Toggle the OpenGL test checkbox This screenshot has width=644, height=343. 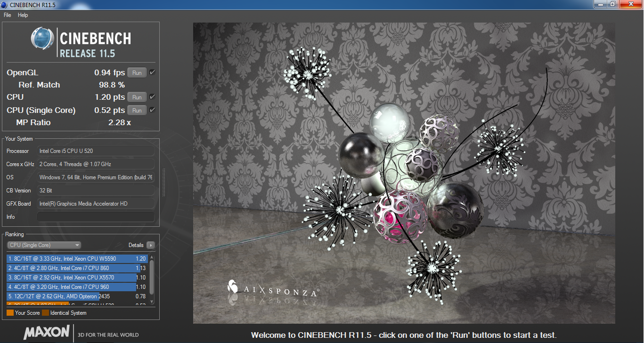click(x=152, y=72)
